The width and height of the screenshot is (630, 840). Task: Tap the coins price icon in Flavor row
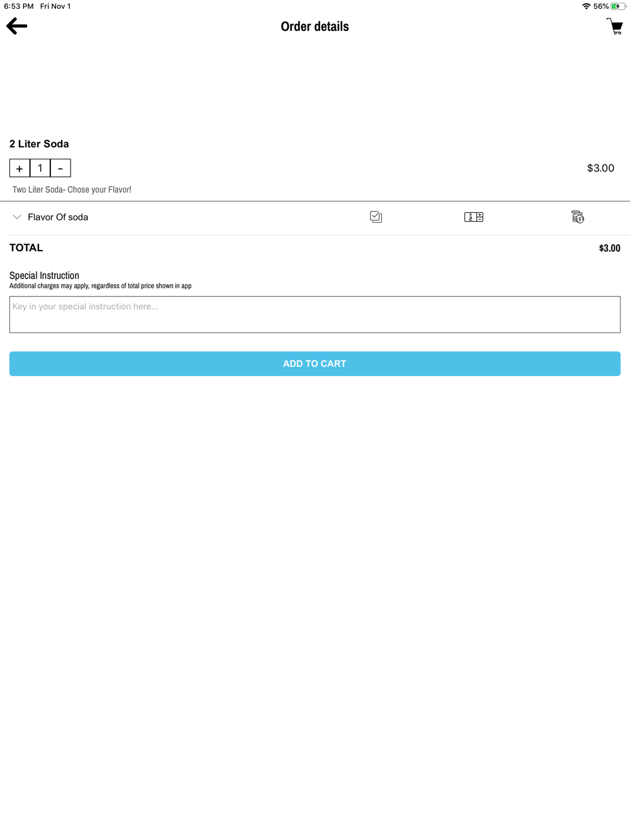coord(578,217)
